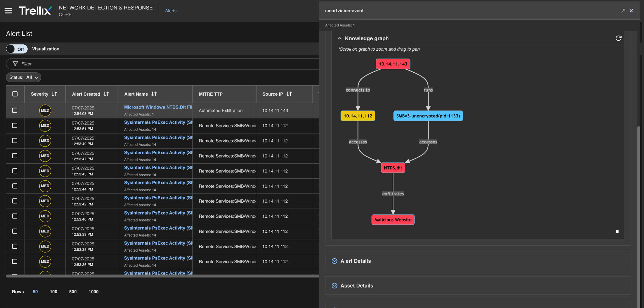Image resolution: width=644 pixels, height=308 pixels.
Task: Expand the Asset Details section
Action: click(357, 286)
